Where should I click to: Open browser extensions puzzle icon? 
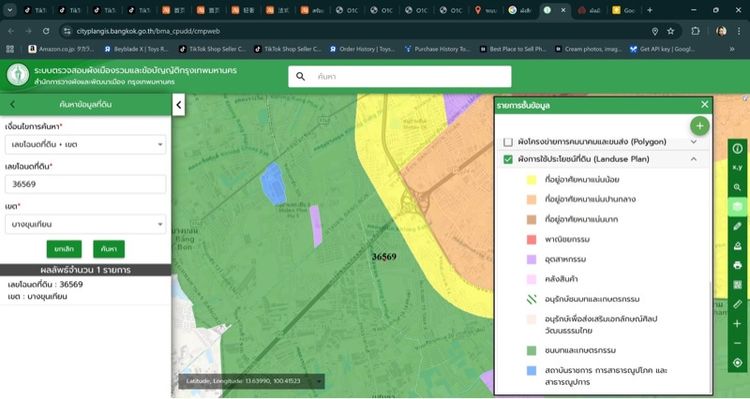pos(695,31)
